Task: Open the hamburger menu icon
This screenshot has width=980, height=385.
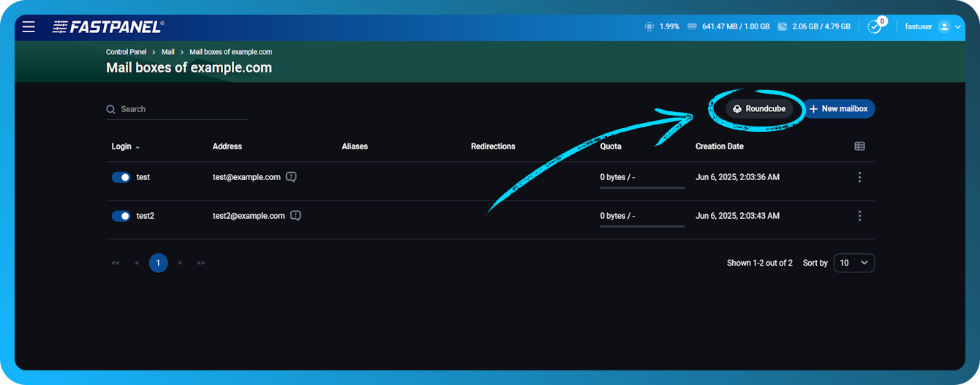Action: pyautogui.click(x=29, y=27)
